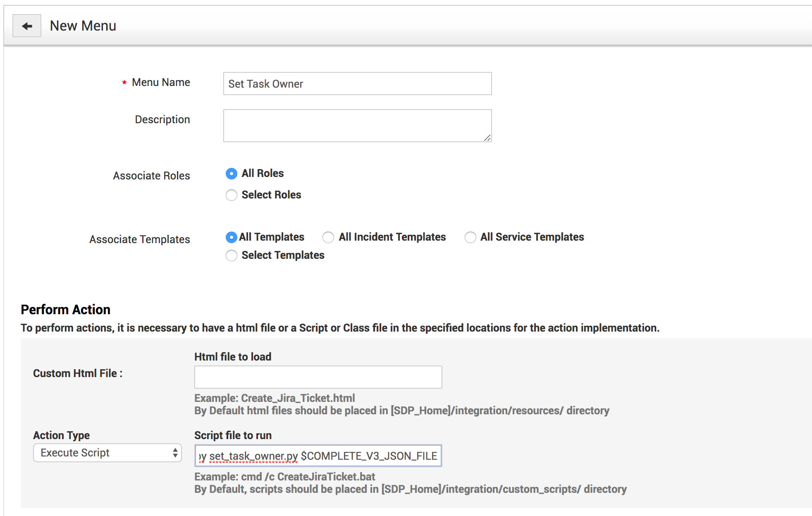
Task: Click the Script file to run field
Action: pos(318,456)
